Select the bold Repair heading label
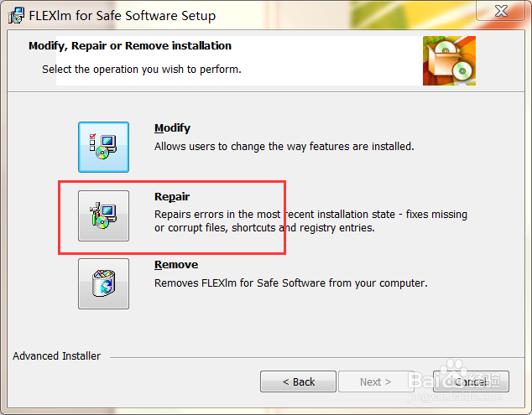The image size is (532, 415). tap(172, 197)
